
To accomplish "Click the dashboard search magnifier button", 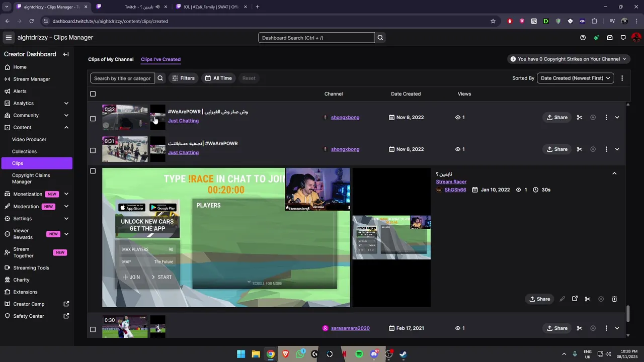I will (x=380, y=38).
